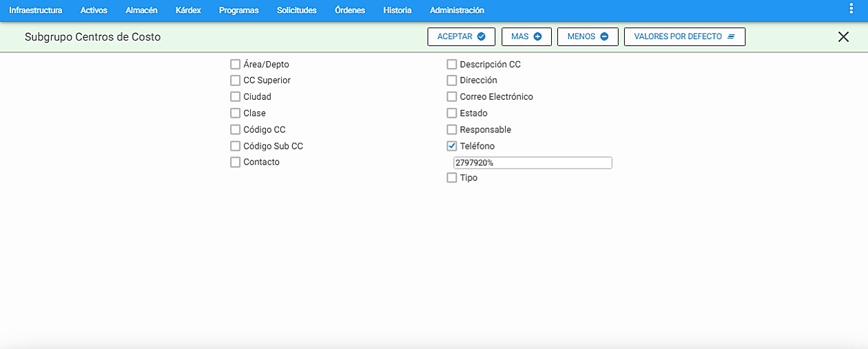Click the Subgrupo Centros de Costo title
868x349 pixels.
[x=93, y=37]
